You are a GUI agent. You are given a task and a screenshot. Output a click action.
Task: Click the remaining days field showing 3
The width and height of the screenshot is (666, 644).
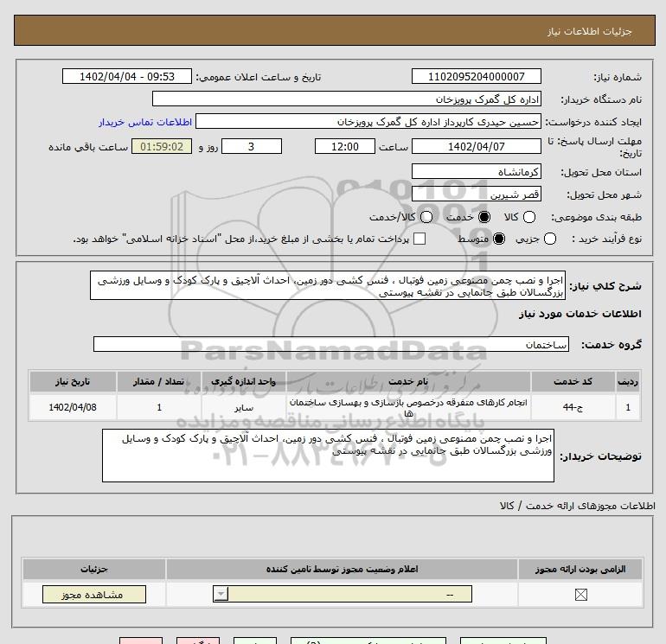point(252,146)
